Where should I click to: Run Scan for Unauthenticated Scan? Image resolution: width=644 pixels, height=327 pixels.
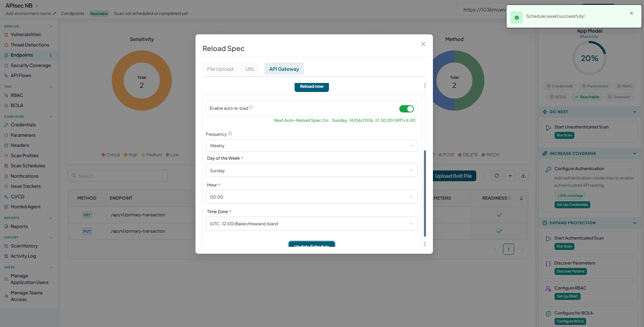[564, 135]
